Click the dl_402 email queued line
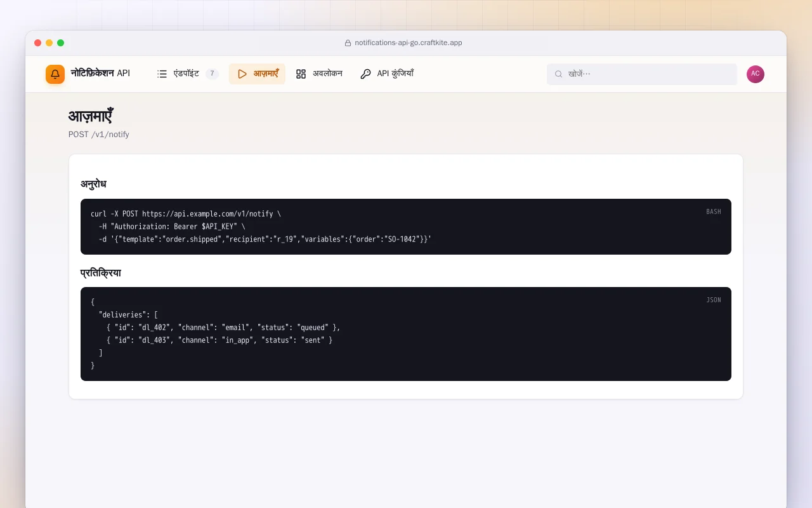This screenshot has width=812, height=508. coord(223,328)
